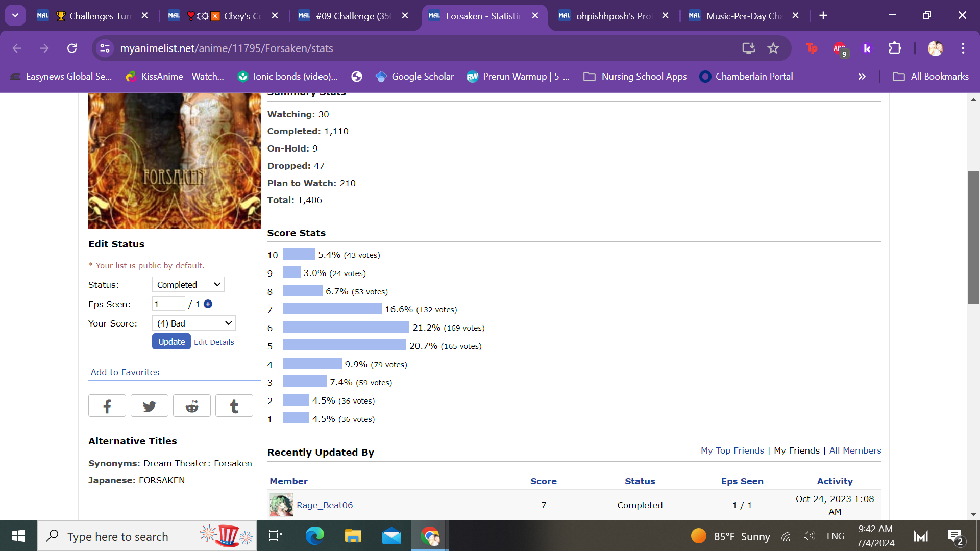The image size is (980, 551).
Task: Switch to Challenges Turn tab
Action: click(x=93, y=16)
